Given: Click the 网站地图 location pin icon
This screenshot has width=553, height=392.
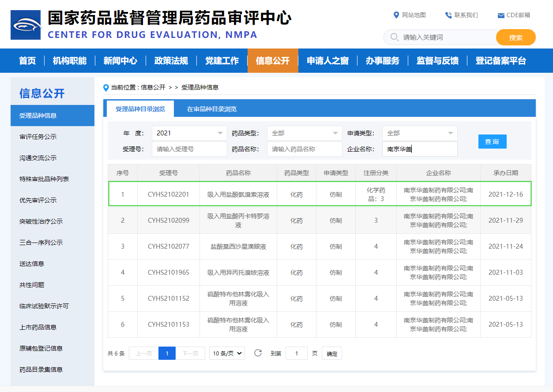Looking at the screenshot, I should (396, 15).
